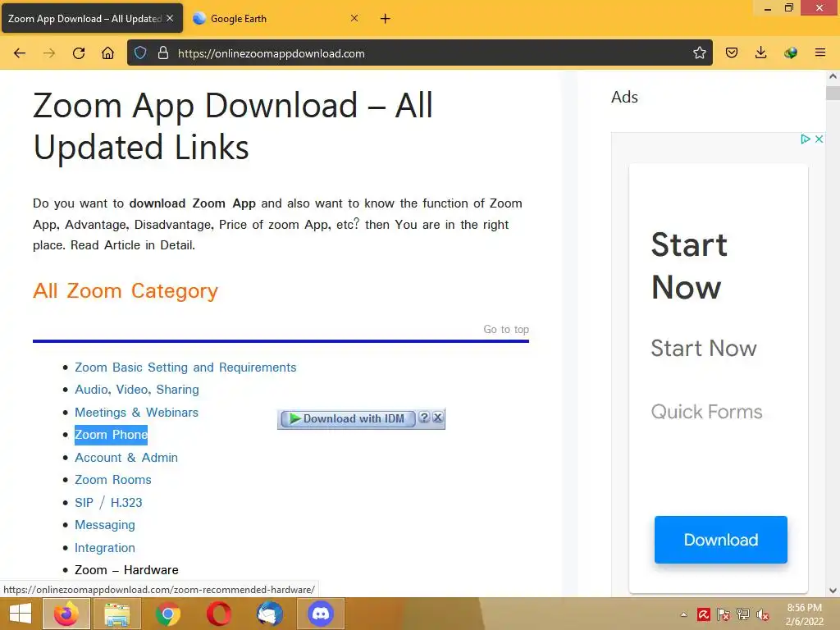The height and width of the screenshot is (630, 840).
Task: Click the All Zoom Category heading
Action: point(126,291)
